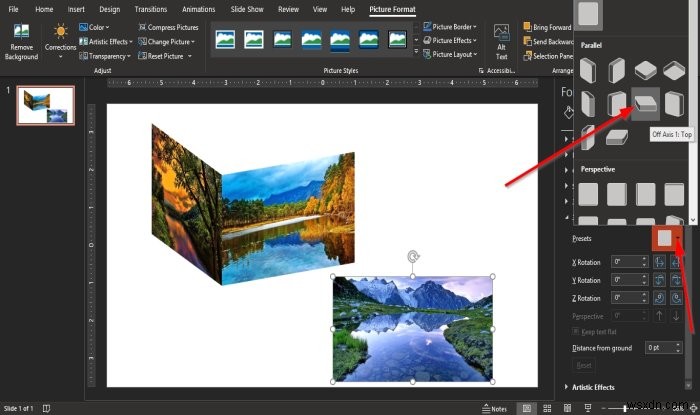The image size is (700, 415).
Task: Open the Animations tab
Action: pos(198,9)
